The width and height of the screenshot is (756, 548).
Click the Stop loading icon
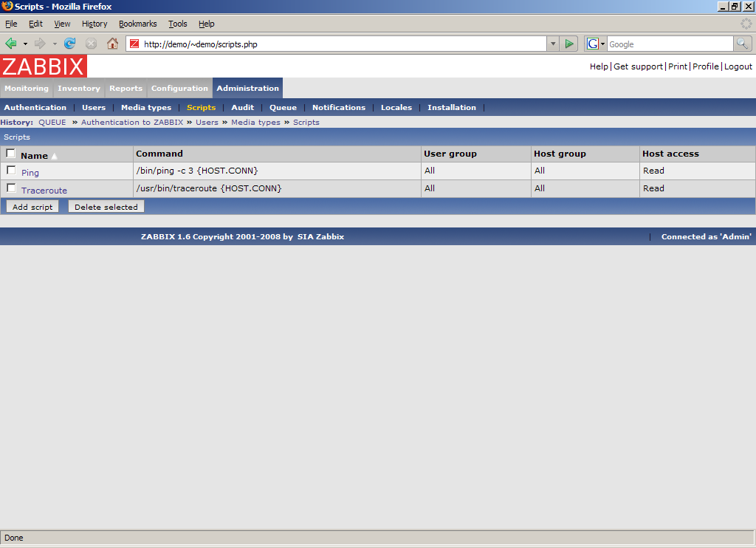pyautogui.click(x=91, y=44)
